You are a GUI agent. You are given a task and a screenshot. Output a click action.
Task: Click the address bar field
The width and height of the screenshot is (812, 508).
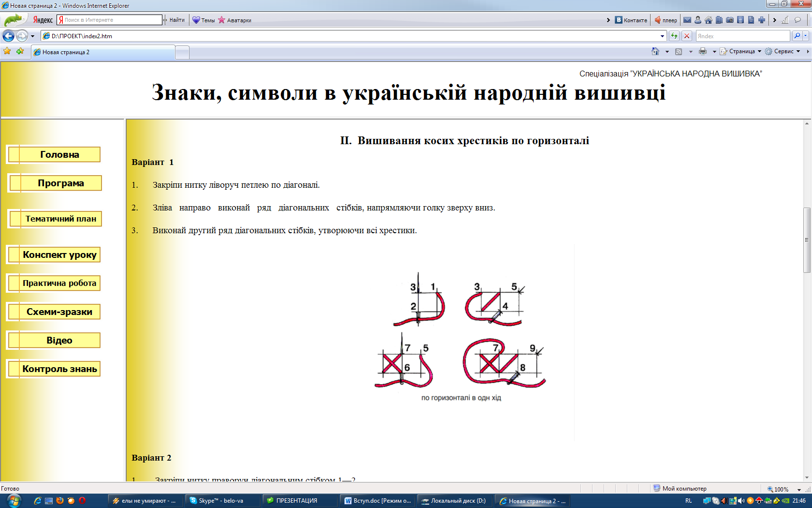pos(354,36)
